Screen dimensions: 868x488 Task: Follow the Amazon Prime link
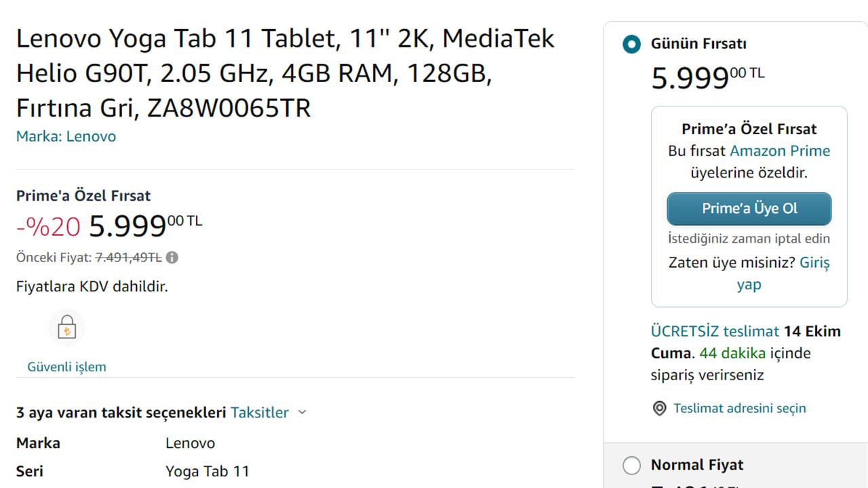pos(780,150)
